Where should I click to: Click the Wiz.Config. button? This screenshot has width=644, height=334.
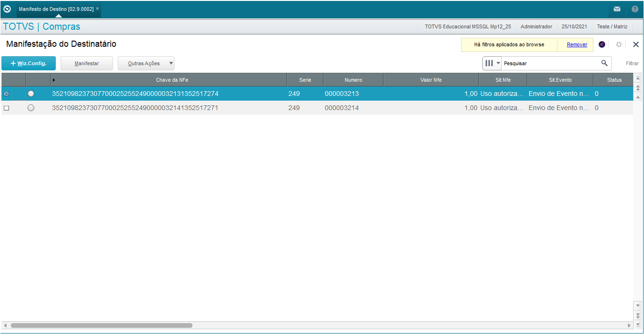click(x=28, y=63)
